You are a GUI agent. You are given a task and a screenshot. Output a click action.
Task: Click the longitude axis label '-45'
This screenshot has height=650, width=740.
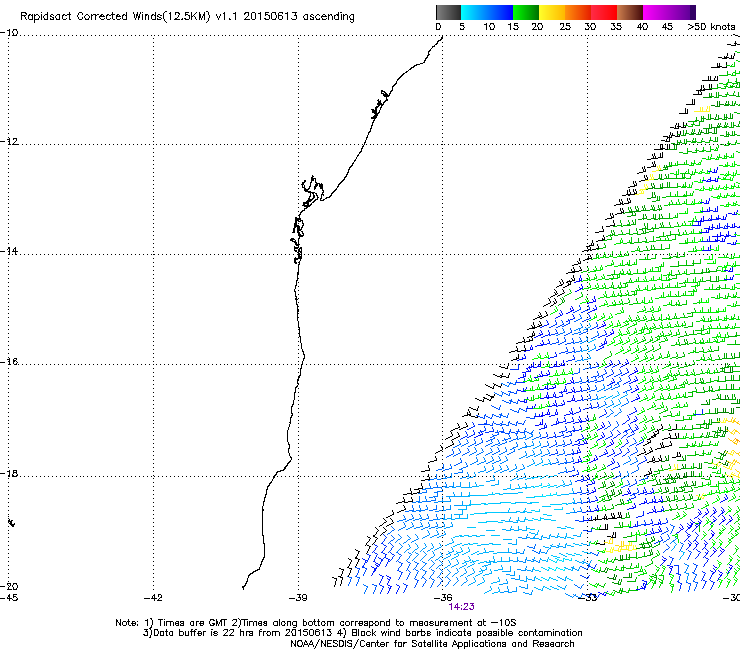point(9,598)
